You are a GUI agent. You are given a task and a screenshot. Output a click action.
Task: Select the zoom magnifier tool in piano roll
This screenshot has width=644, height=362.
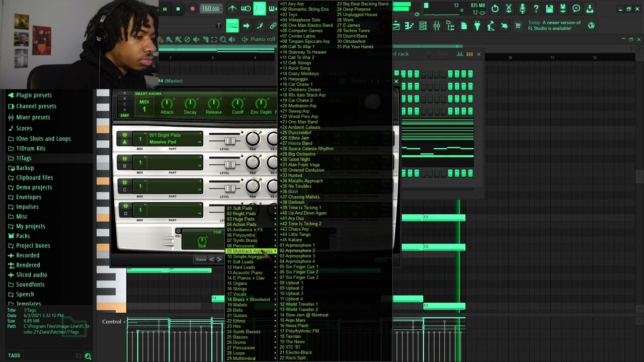tap(223, 39)
